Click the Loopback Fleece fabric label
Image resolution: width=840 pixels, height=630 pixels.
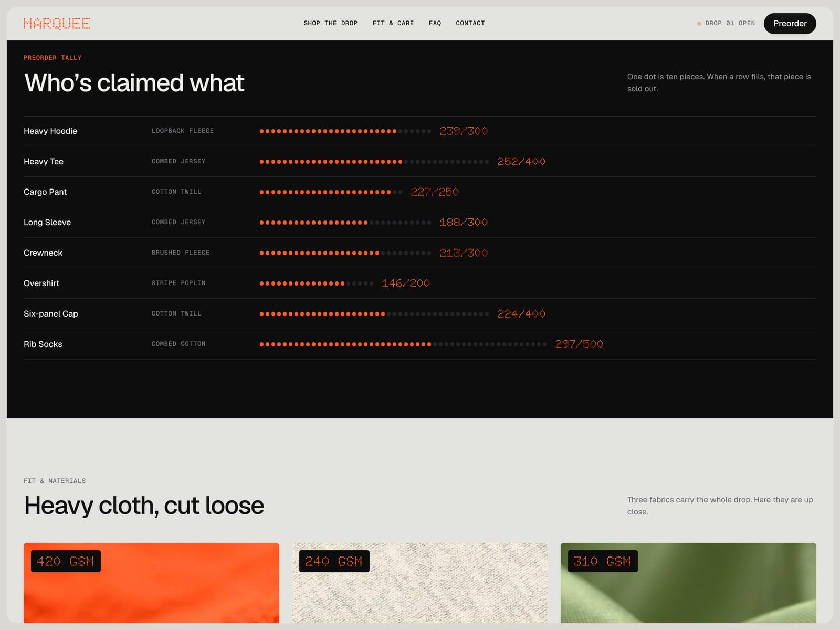[x=183, y=131]
